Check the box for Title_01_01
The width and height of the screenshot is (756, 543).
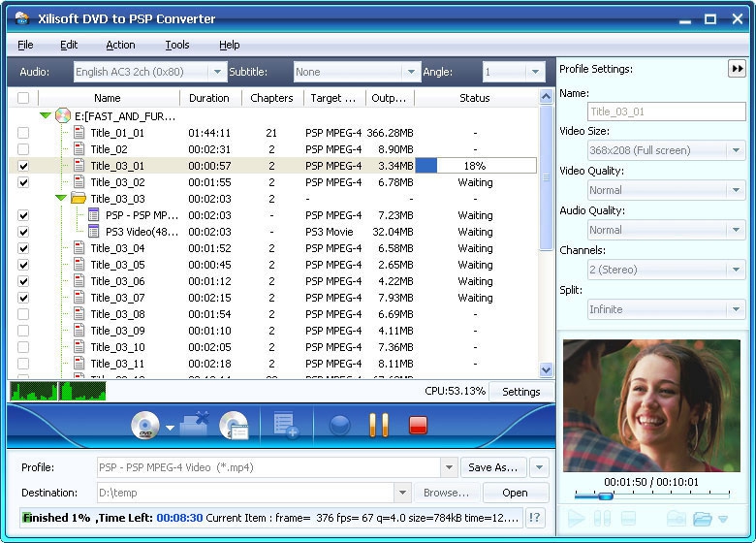[x=23, y=133]
